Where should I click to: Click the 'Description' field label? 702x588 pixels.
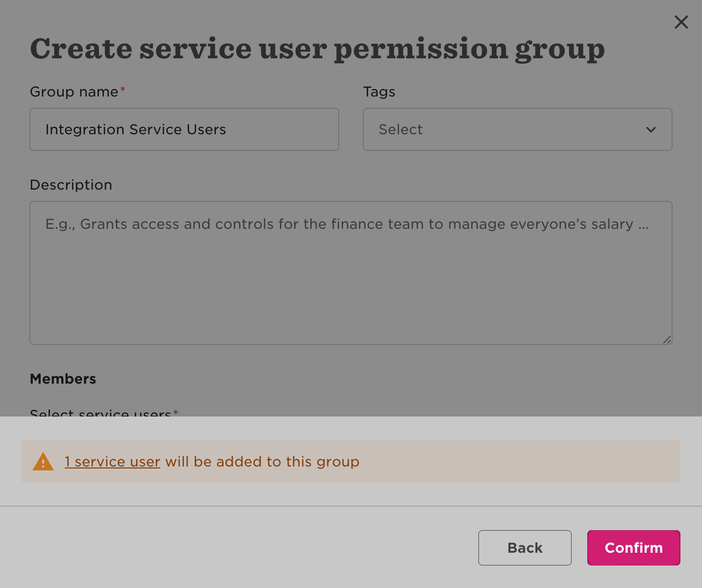(71, 185)
